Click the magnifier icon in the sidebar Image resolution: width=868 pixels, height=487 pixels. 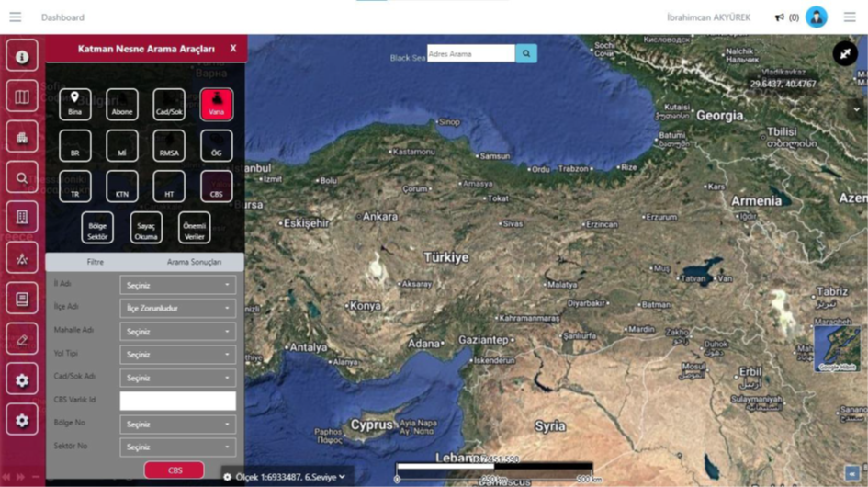point(22,178)
